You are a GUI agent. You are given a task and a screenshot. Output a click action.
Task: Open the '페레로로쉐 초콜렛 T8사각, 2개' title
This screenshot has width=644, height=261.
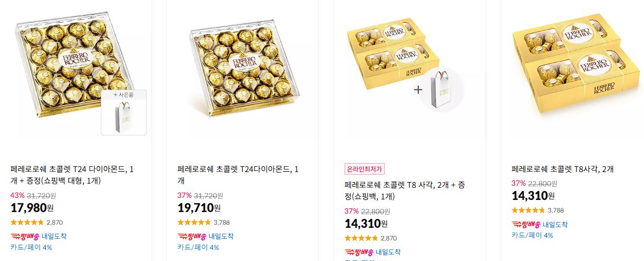[x=562, y=169]
